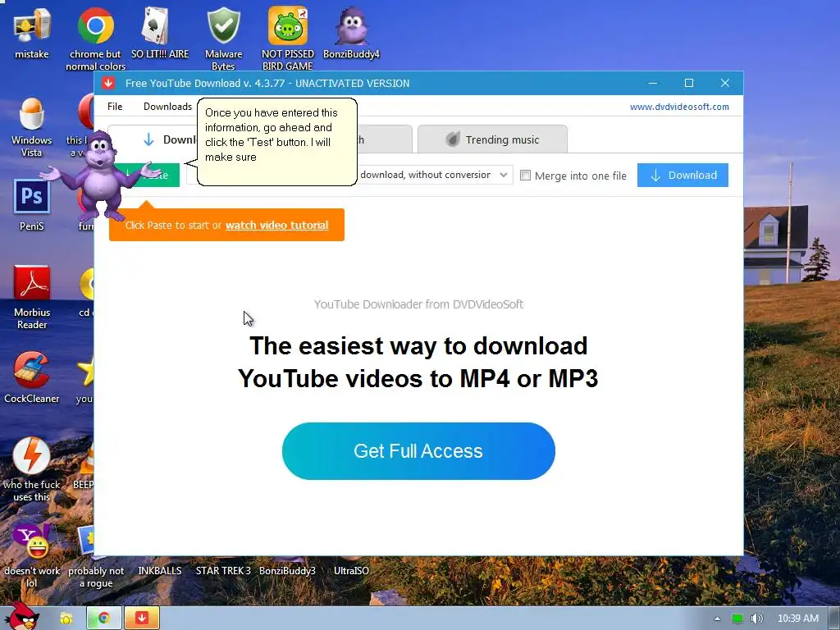The height and width of the screenshot is (630, 840).
Task: Select the Yahoo 'doesn't work lol' icon
Action: pyautogui.click(x=32, y=555)
